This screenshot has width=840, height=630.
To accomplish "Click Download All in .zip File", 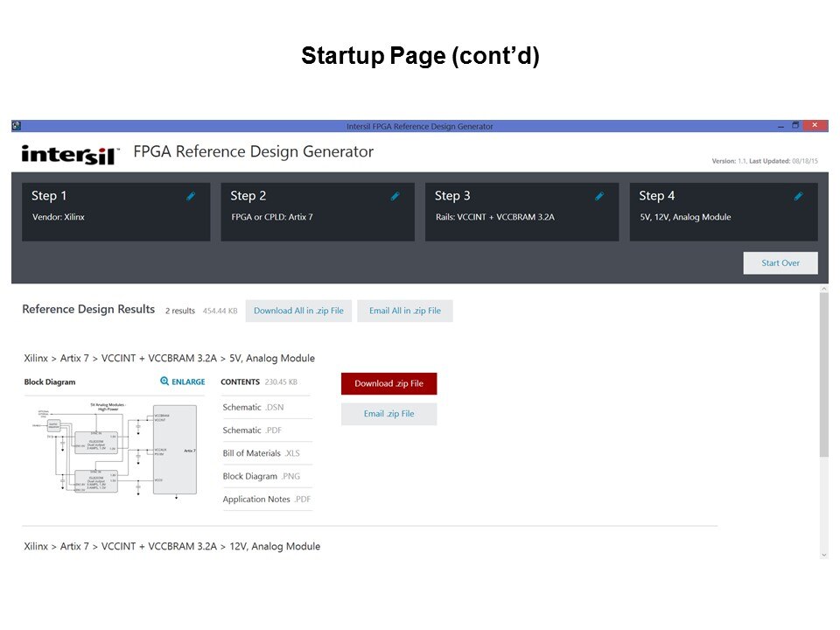I will pos(298,311).
